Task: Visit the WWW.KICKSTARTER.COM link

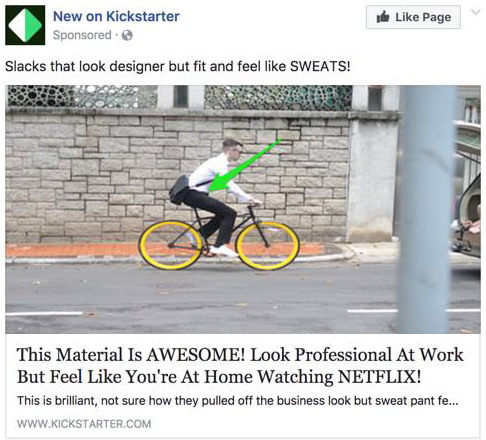Action: tap(84, 424)
